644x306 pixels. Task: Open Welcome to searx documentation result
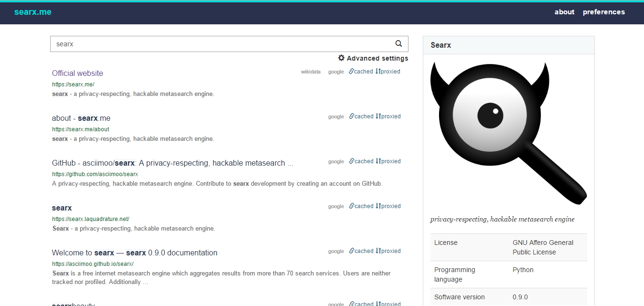point(134,253)
